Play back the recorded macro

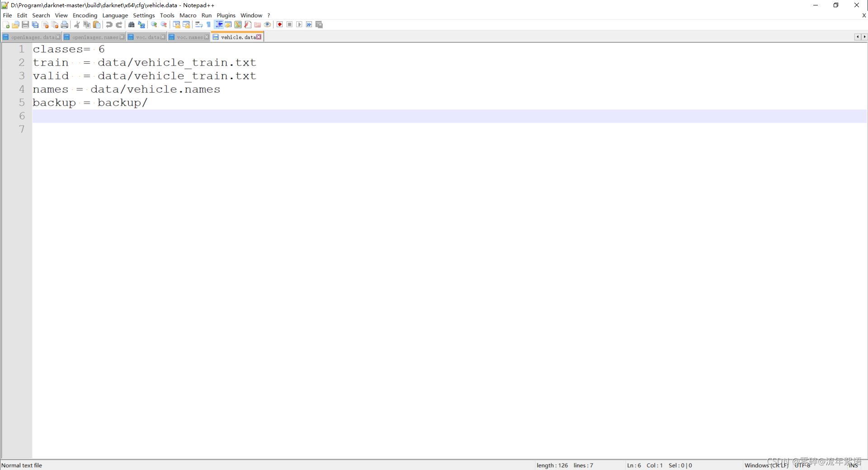tap(299, 24)
